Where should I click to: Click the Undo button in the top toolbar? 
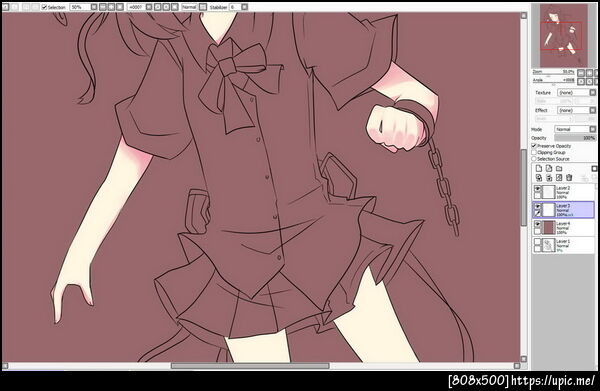[x=6, y=7]
